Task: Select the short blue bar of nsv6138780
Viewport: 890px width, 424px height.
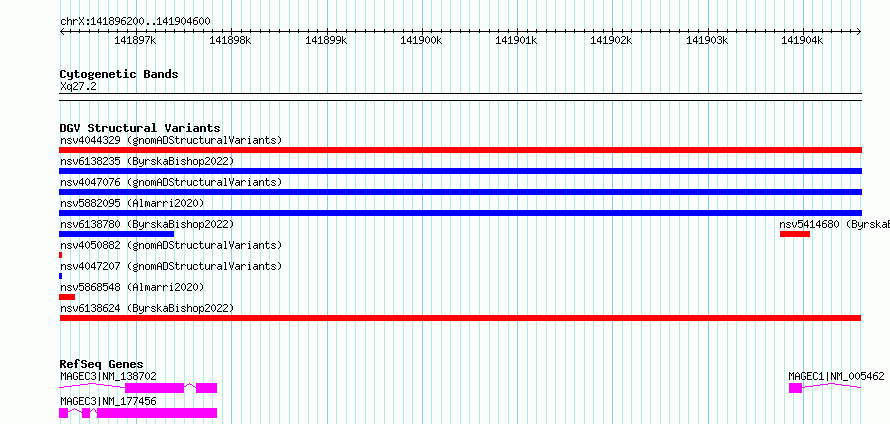Action: [116, 234]
